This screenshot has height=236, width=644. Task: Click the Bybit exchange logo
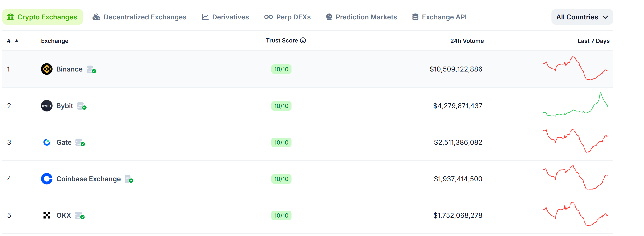click(47, 106)
